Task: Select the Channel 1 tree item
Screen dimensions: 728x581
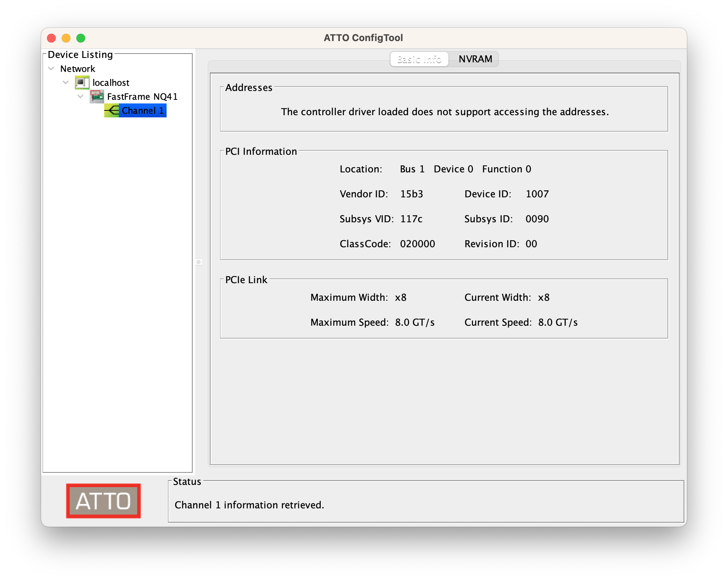Action: point(142,110)
